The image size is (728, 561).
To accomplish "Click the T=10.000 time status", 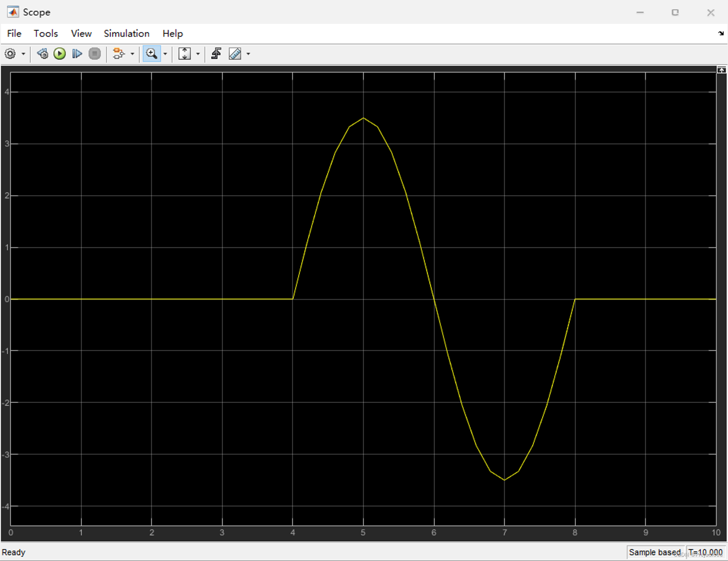I will coord(705,552).
